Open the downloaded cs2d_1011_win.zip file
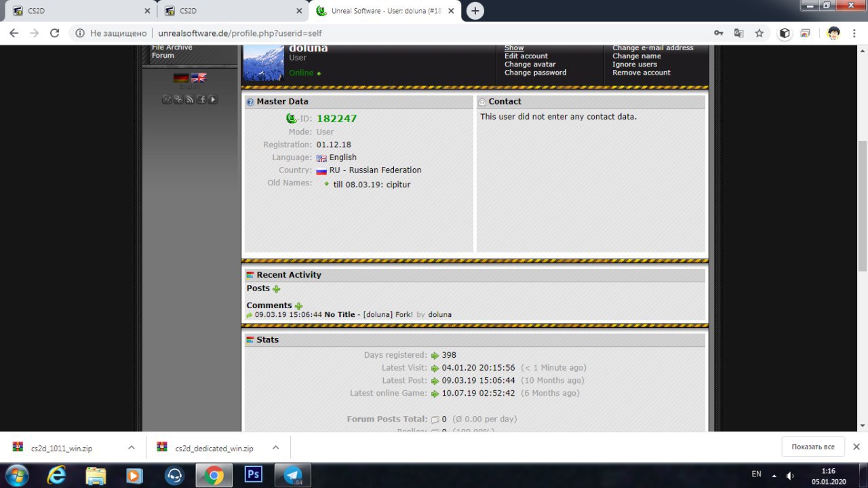Viewport: 868px width, 488px height. [x=61, y=448]
